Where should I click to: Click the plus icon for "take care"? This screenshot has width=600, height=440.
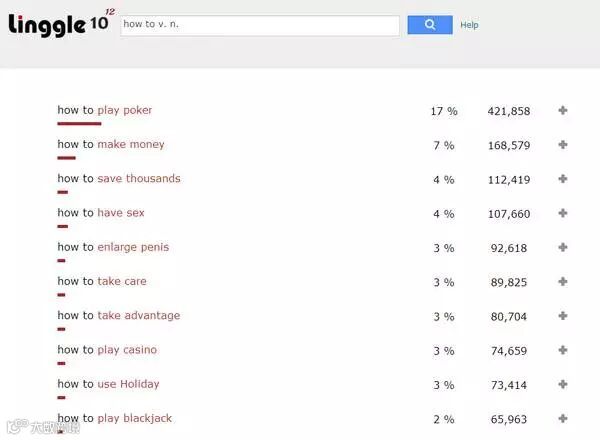click(563, 282)
